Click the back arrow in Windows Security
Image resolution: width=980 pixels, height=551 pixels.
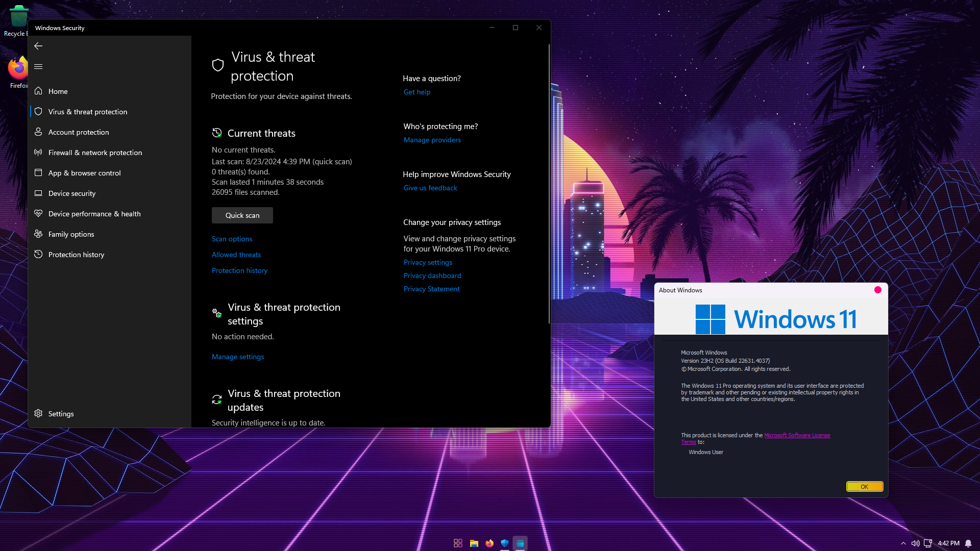38,46
